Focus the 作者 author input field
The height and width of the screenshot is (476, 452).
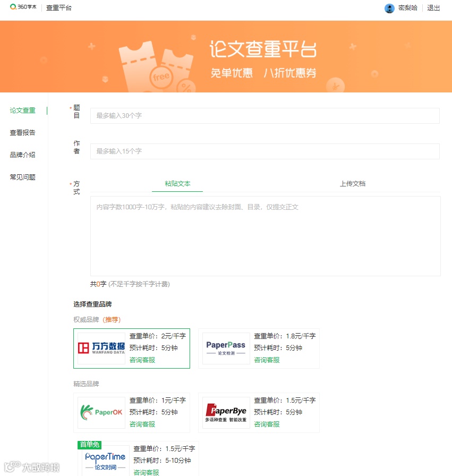265,151
